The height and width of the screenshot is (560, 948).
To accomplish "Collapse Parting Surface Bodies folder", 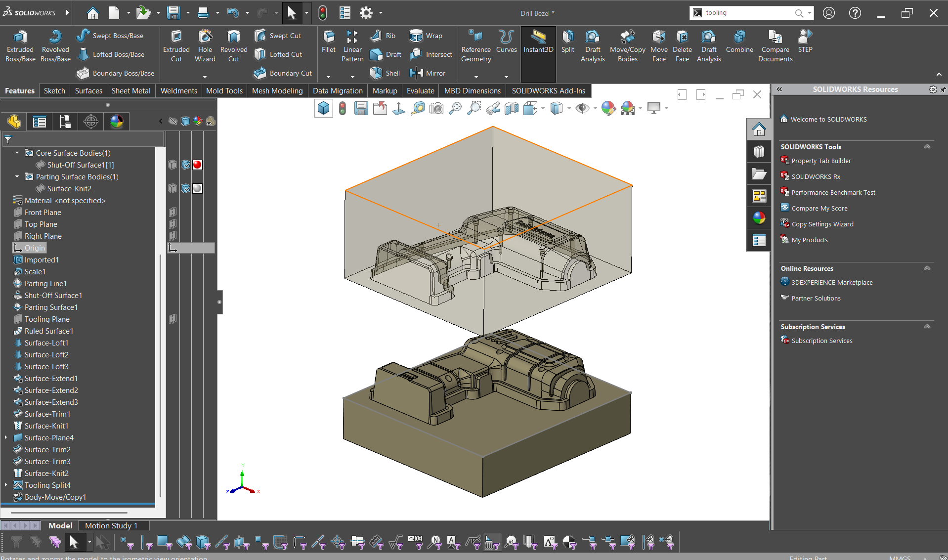I will click(x=17, y=176).
